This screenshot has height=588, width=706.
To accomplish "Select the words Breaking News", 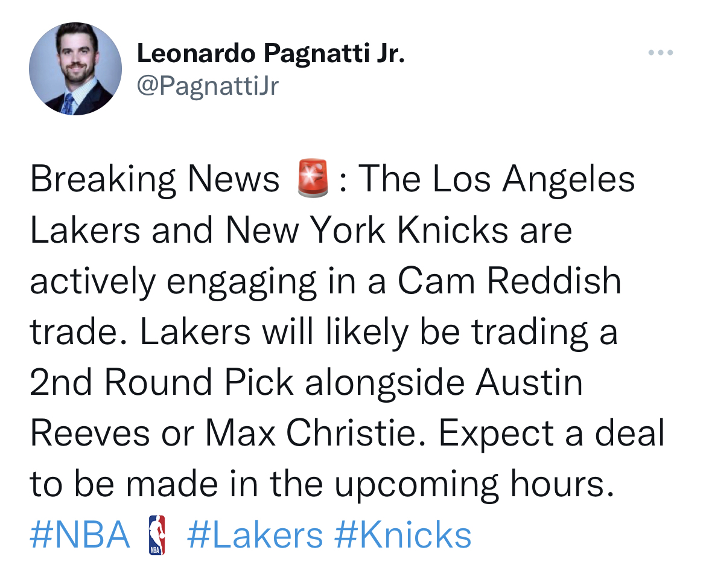I will 154,179.
